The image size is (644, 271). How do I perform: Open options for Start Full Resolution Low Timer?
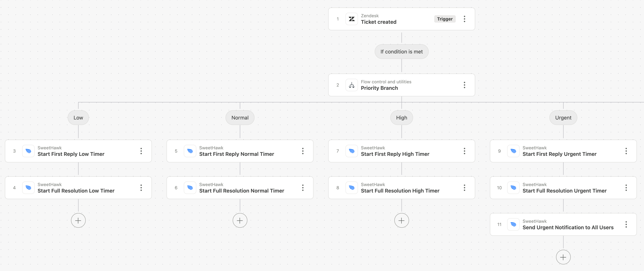[x=141, y=188]
